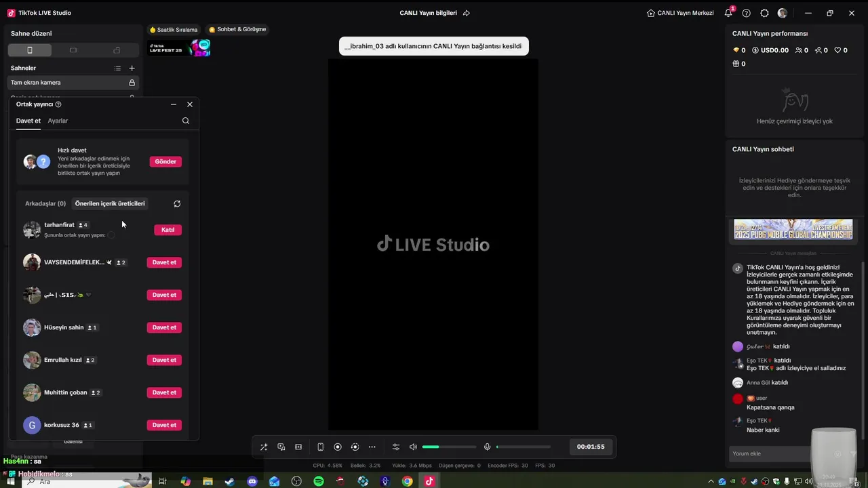Image resolution: width=868 pixels, height=488 pixels.
Task: Open the media and music icon in toolbar
Action: click(x=281, y=447)
